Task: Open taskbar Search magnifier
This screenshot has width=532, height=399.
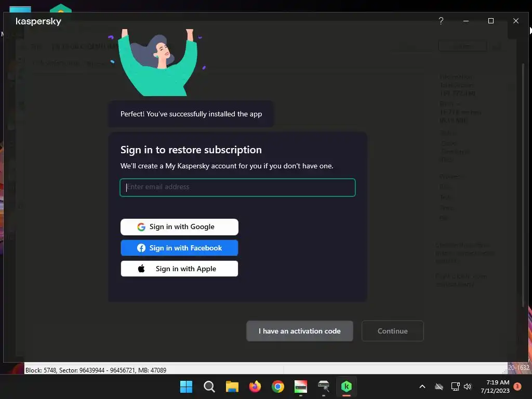Action: click(x=209, y=387)
